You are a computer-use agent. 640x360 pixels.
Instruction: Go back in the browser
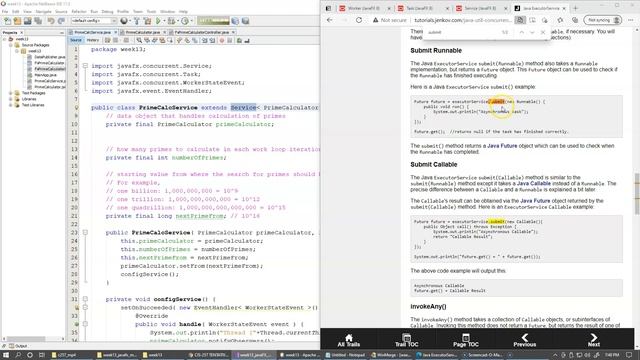330,20
